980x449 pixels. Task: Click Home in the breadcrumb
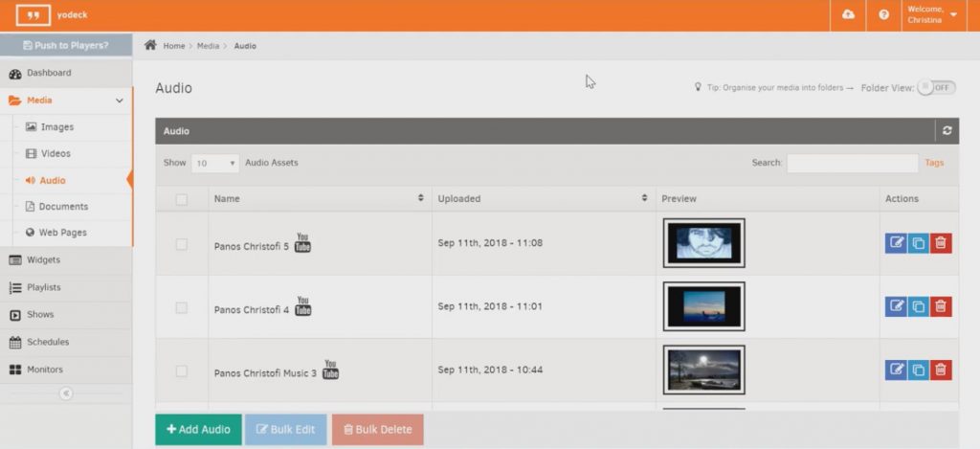(x=174, y=46)
